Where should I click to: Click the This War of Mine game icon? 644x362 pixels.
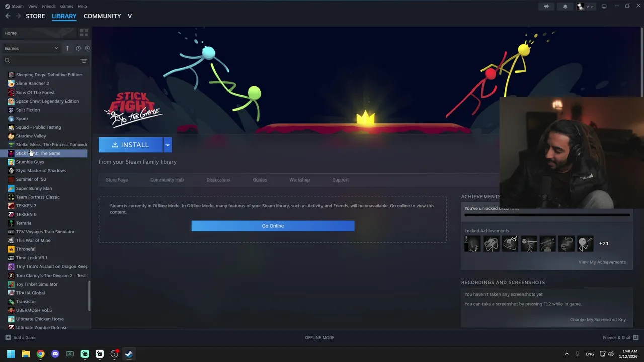pos(11,240)
